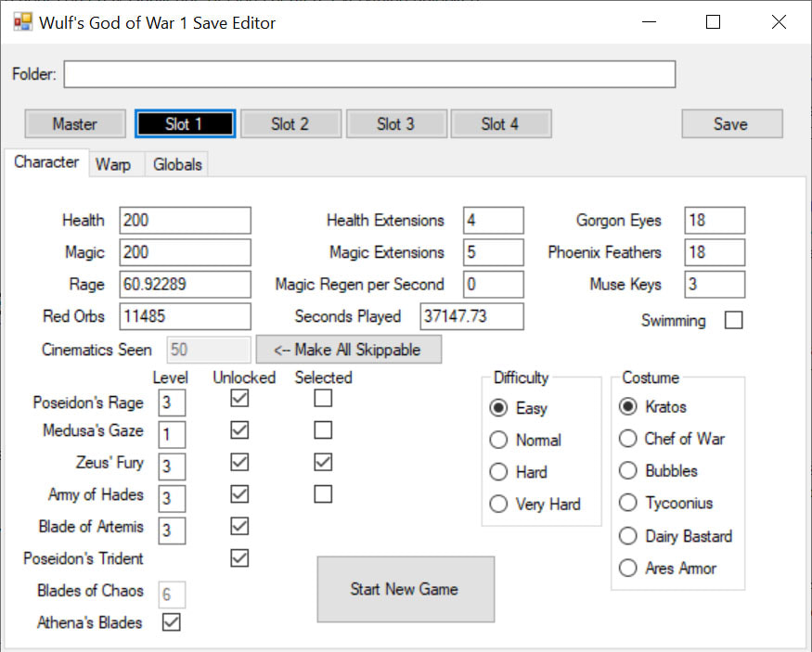Select Normal difficulty
Image resolution: width=812 pixels, height=652 pixels.
[x=525, y=440]
